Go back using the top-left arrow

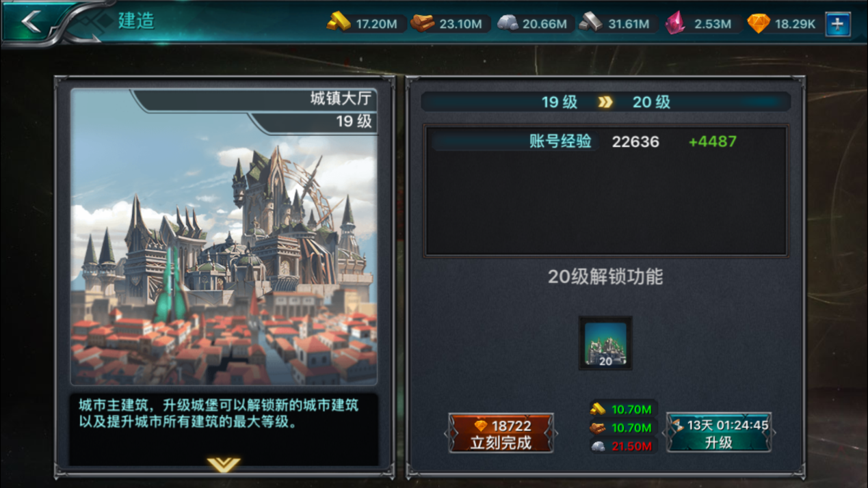(x=31, y=22)
